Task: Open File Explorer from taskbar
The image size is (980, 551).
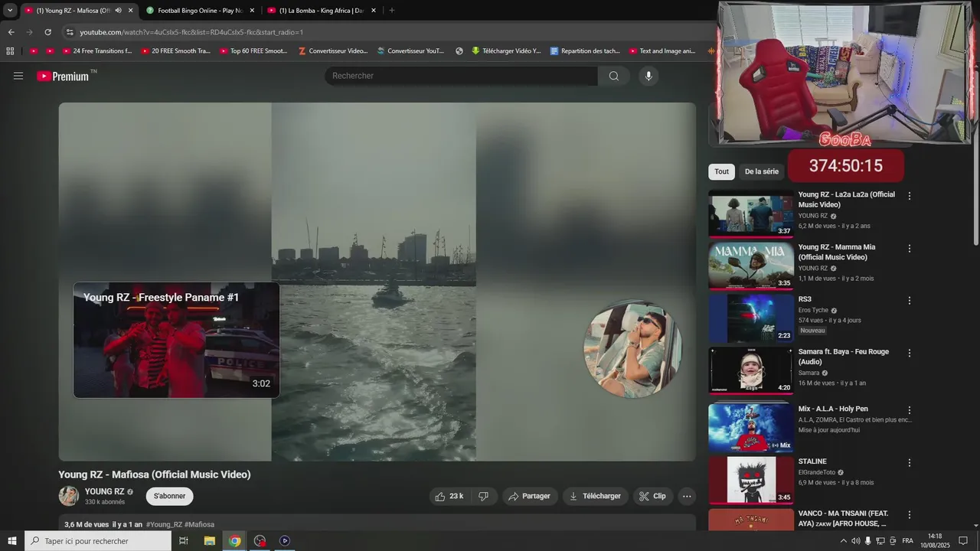Action: pos(209,541)
